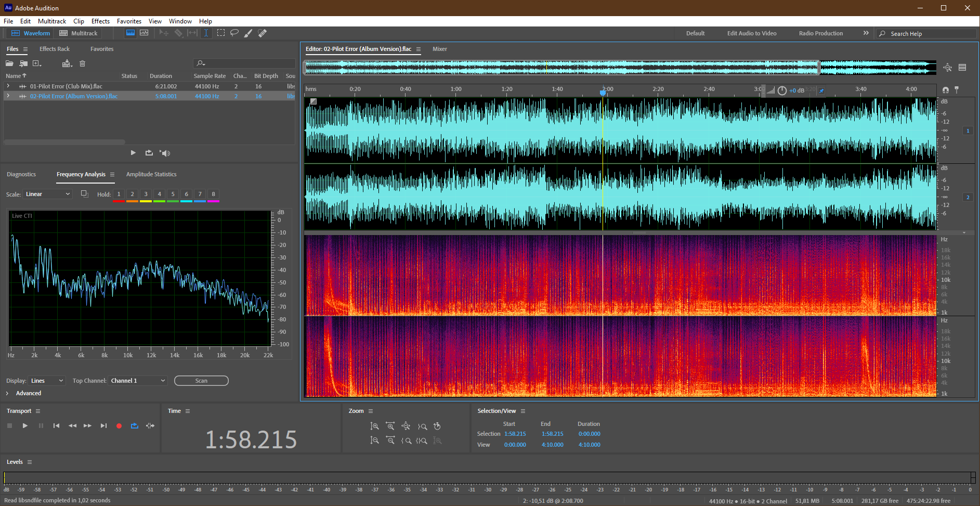Open the Scale dropdown set to Linear
980x506 pixels.
[x=48, y=194]
